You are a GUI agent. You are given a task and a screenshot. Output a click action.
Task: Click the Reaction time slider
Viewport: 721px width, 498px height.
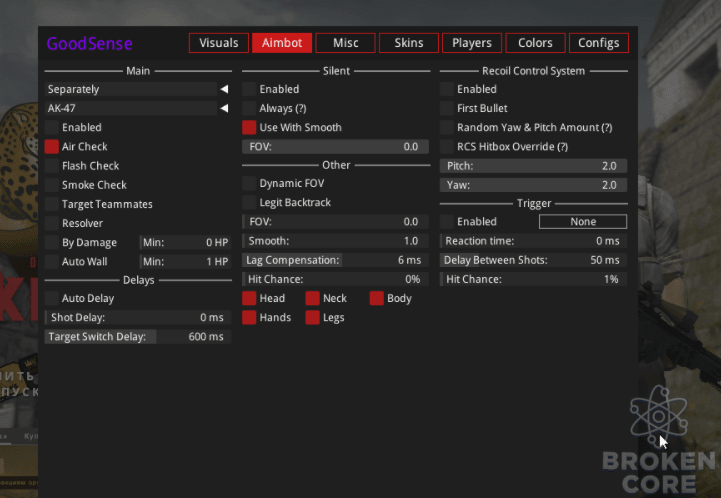pyautogui.click(x=533, y=241)
